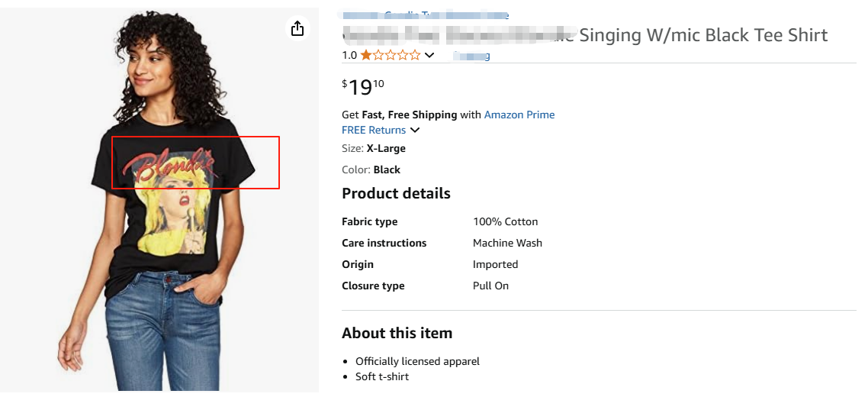Click the Officially licensed apparel bullet
The image size is (868, 397).
tap(417, 361)
